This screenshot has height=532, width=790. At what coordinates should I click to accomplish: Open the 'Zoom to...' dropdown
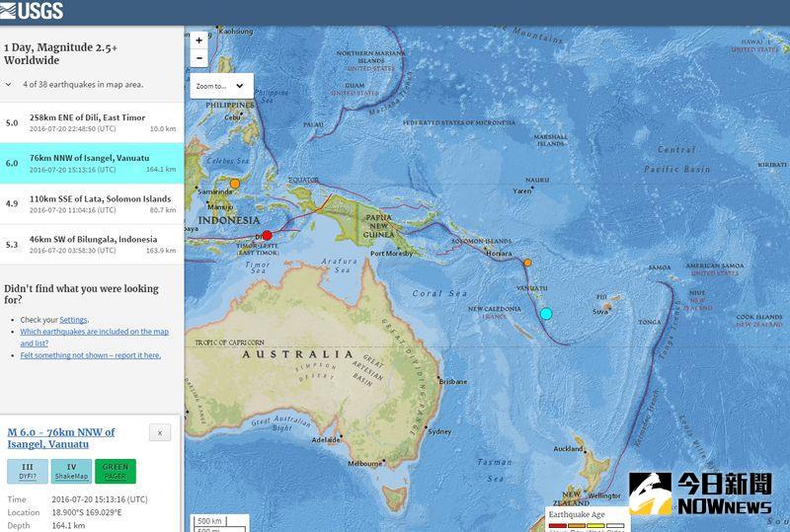(221, 86)
